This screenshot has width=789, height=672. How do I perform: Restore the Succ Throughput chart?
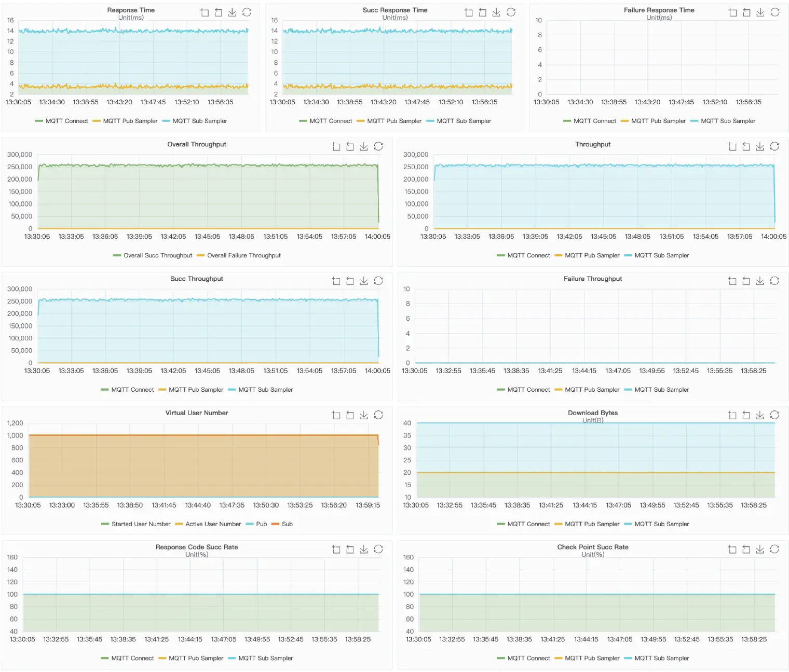378,281
